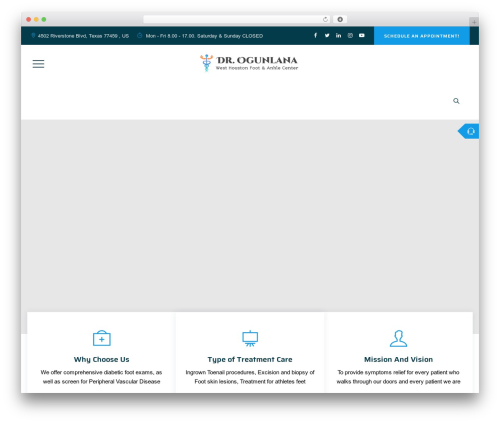Click the West Houston Foot & Ankle tagline
This screenshot has width=500, height=423.
point(257,68)
